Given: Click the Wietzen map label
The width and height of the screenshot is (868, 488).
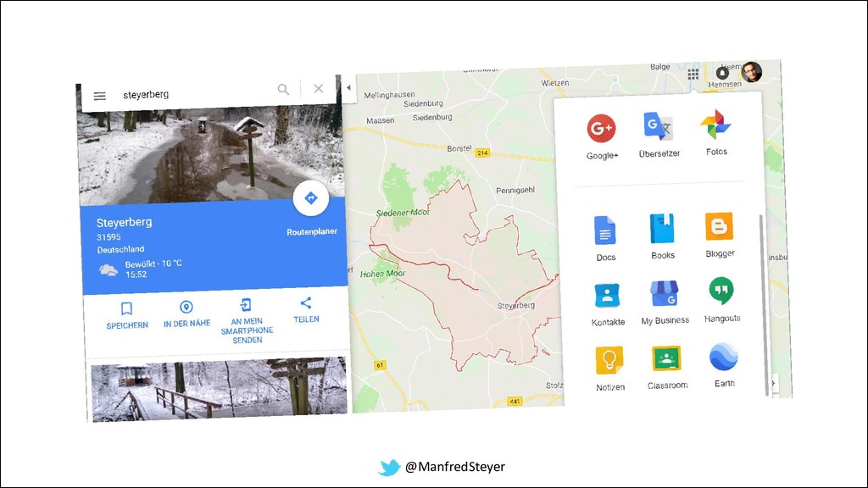Looking at the screenshot, I should [554, 82].
